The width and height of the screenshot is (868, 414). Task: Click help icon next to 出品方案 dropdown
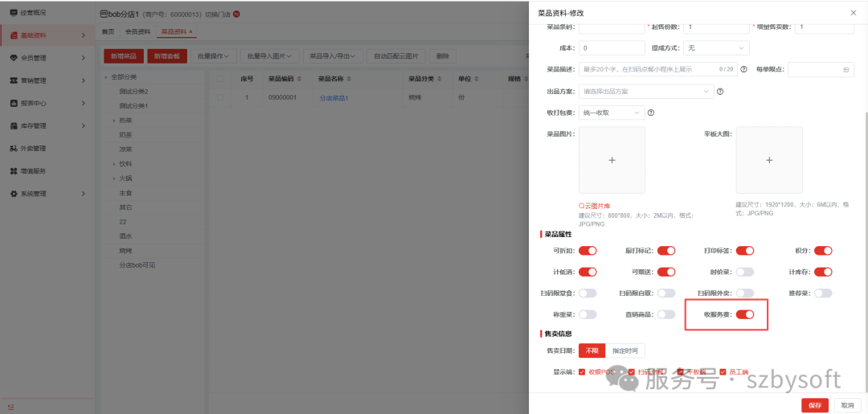(720, 92)
